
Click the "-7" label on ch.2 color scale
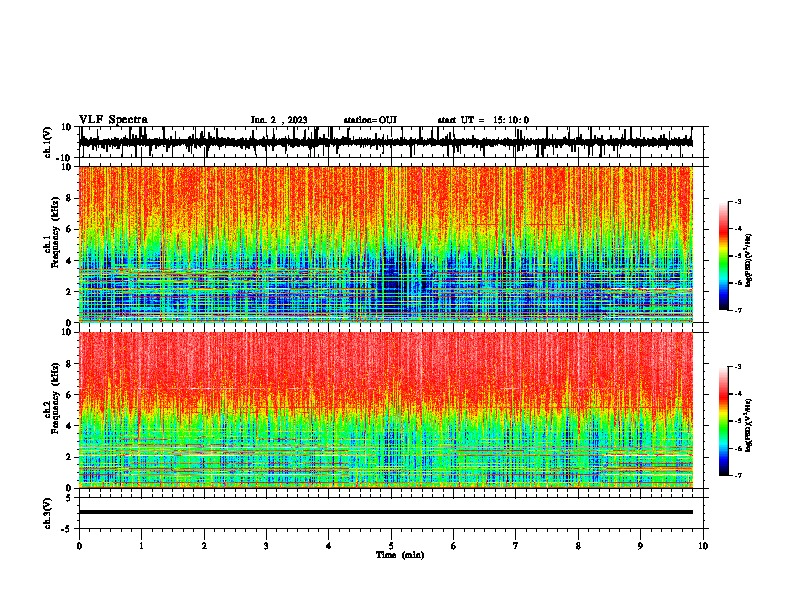pos(737,476)
